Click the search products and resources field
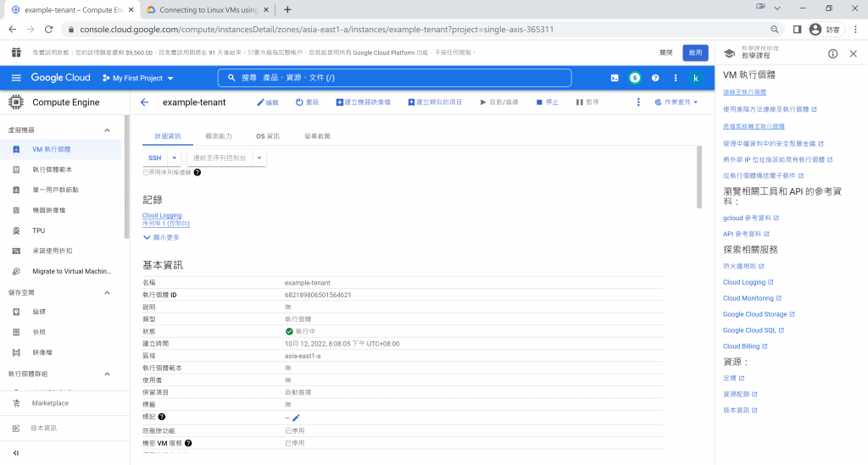Image resolution: width=868 pixels, height=465 pixels. pos(395,78)
